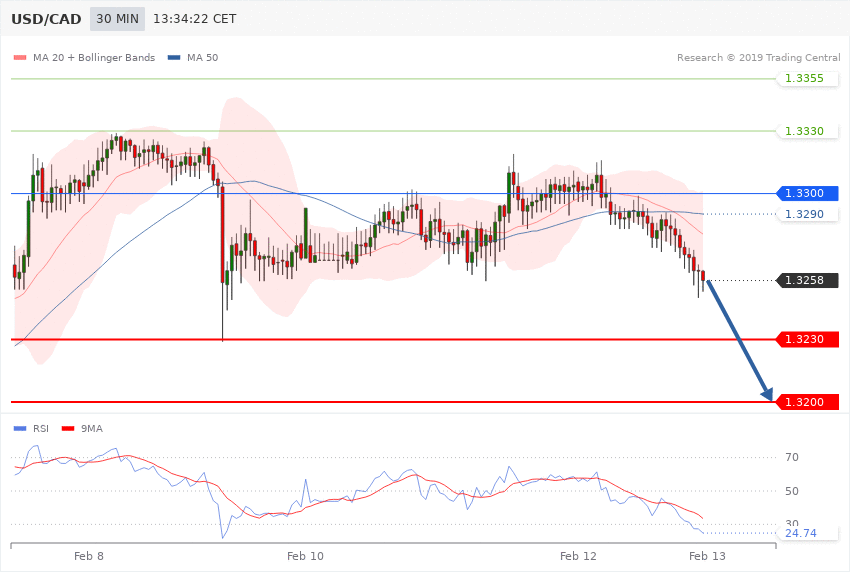The width and height of the screenshot is (850, 576).
Task: Click the MA 50 legend label
Action: (x=202, y=57)
